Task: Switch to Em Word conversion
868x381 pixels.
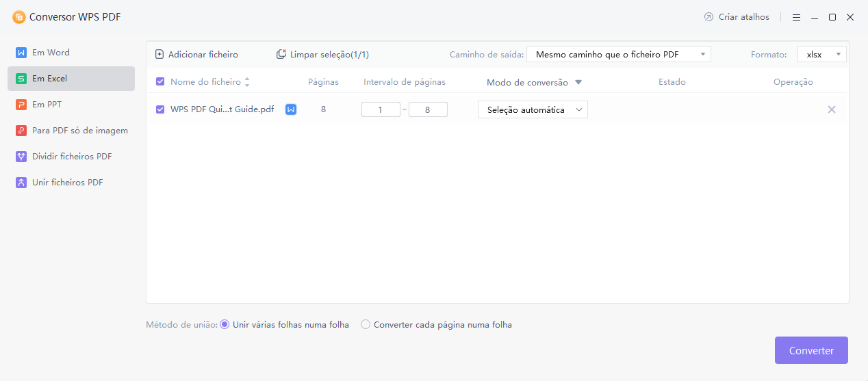Action: click(71, 53)
